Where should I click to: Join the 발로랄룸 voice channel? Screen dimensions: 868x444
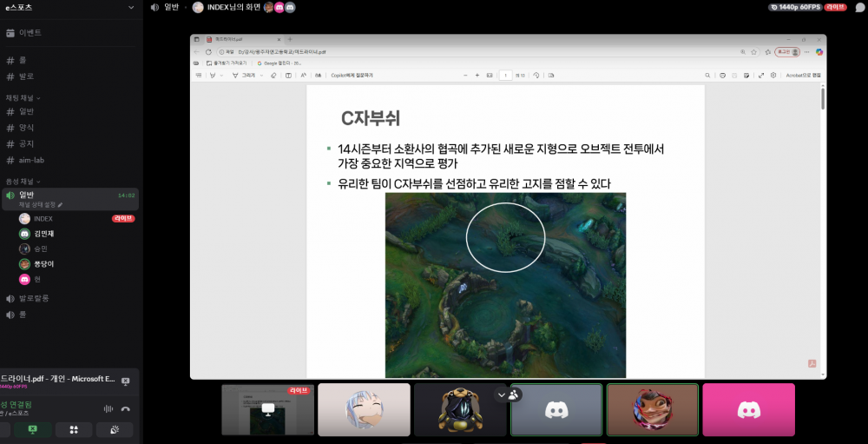point(34,298)
